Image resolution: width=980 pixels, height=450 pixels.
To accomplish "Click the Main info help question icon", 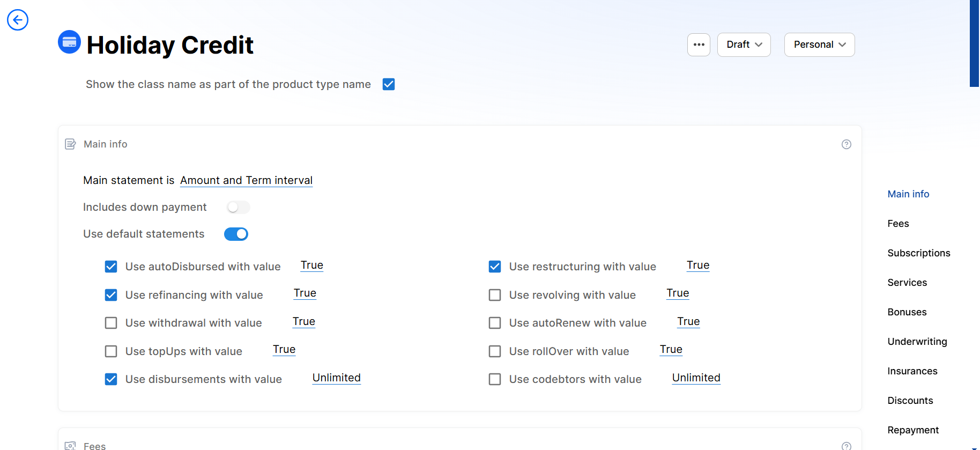I will (x=846, y=144).
